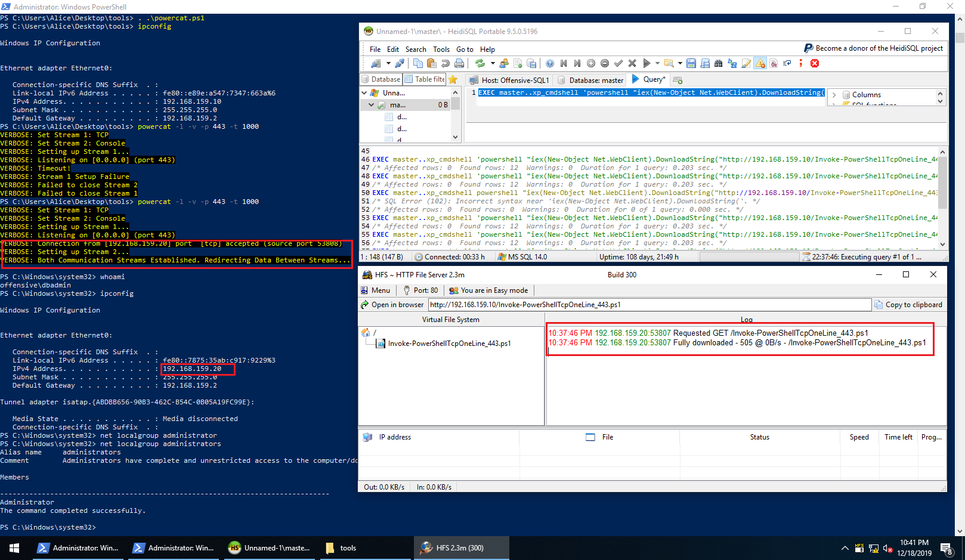This screenshot has height=560, width=965.
Task: Expand the Columns helper node
Action: point(834,95)
